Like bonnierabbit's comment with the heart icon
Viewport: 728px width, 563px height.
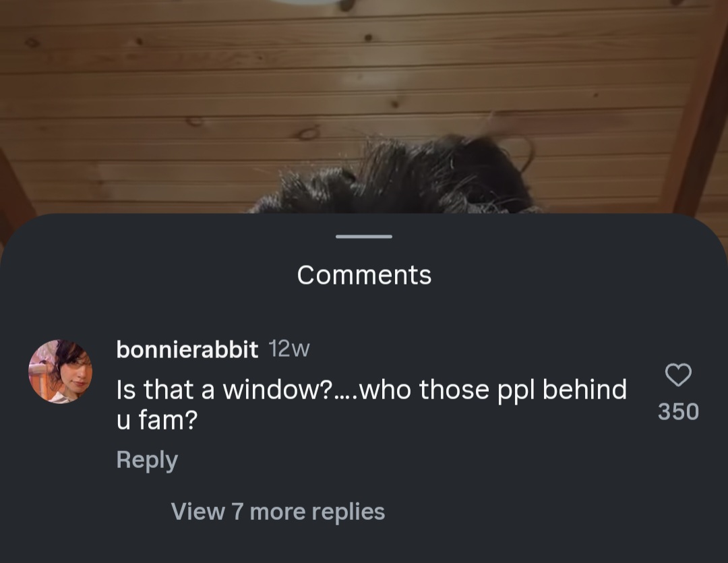[x=678, y=375]
